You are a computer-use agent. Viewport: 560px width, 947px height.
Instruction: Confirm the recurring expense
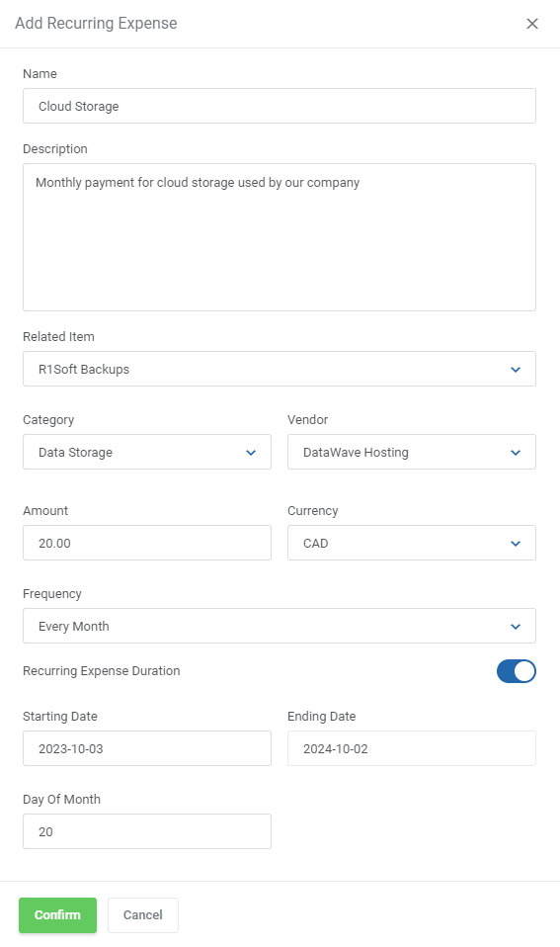(x=57, y=915)
